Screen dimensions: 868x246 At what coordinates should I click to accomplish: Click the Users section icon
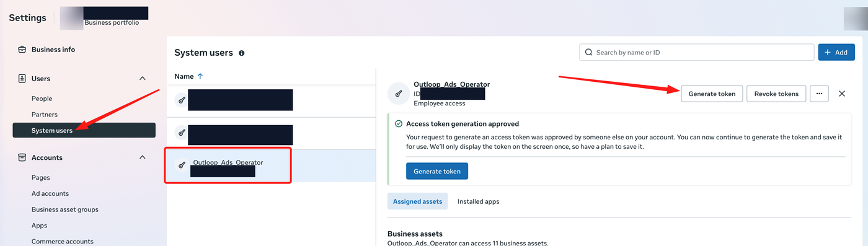[x=22, y=79]
